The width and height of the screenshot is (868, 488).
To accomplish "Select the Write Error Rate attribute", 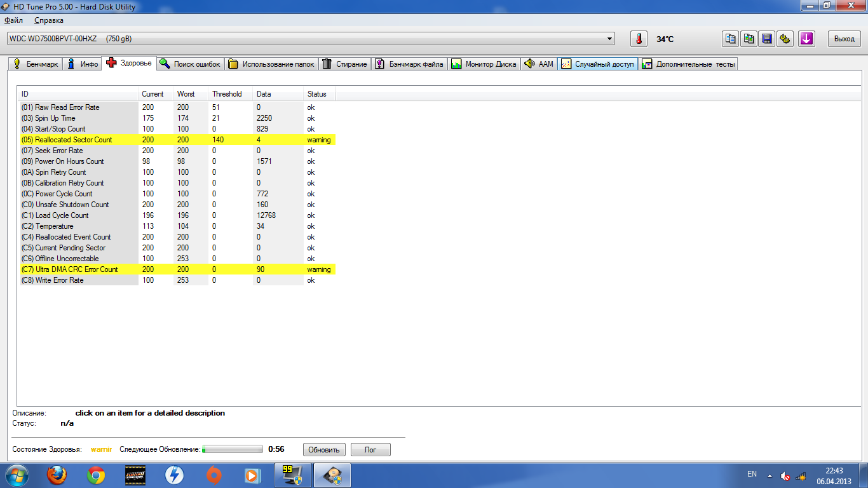I will [x=177, y=280].
